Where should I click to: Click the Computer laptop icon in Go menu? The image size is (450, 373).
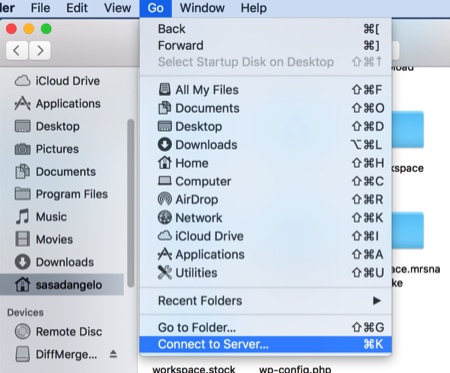point(165,181)
